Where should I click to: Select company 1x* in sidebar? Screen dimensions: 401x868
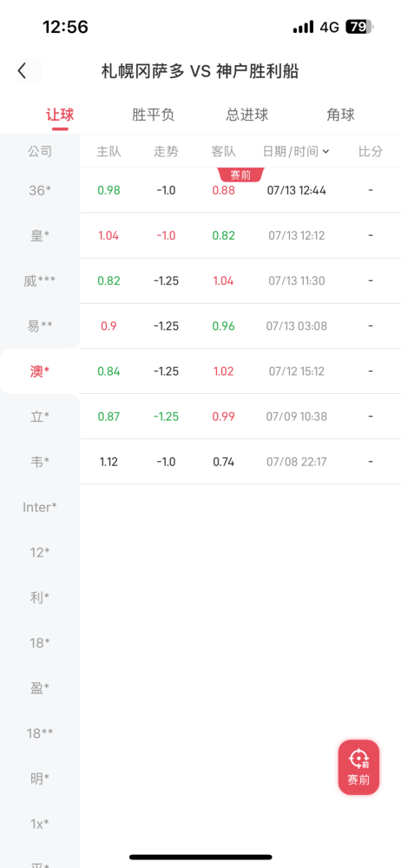[40, 824]
